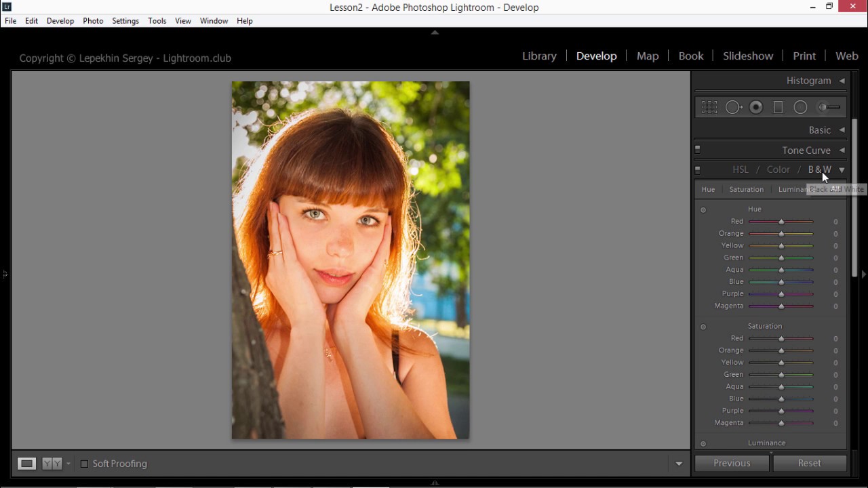Screen dimensions: 868x488
Task: Enable the Soft Proofing checkbox
Action: tap(84, 464)
